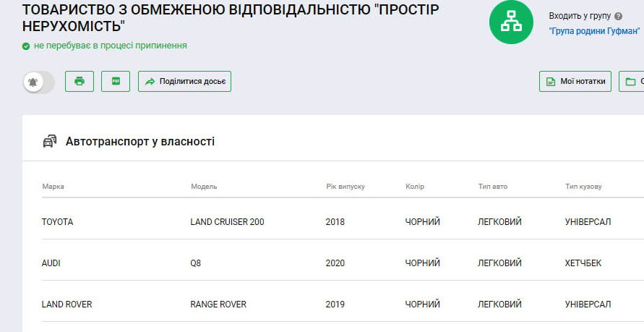
Task: Click the folder icon button at right edge
Action: (632, 82)
